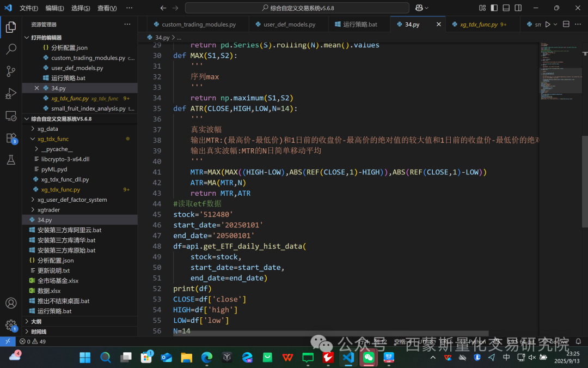The height and width of the screenshot is (368, 588).
Task: Open small_fruit_index_analysis.py in Open Editors
Action: click(80, 108)
